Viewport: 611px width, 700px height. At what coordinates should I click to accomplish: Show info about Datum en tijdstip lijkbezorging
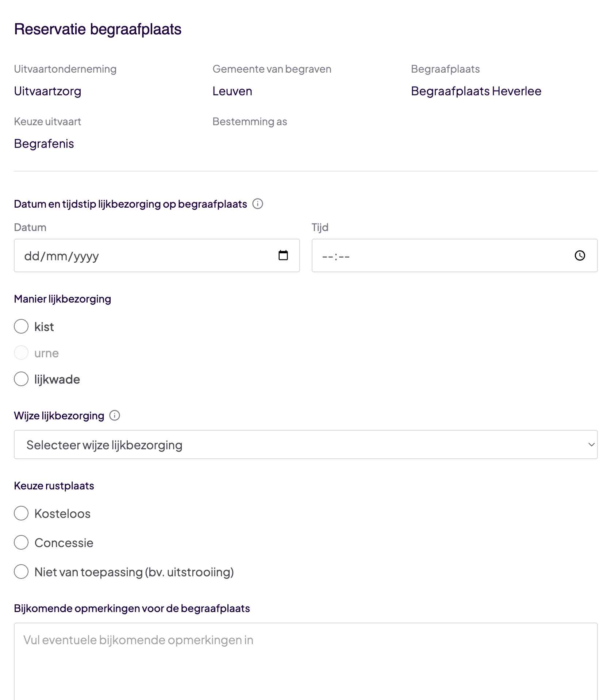click(x=258, y=204)
